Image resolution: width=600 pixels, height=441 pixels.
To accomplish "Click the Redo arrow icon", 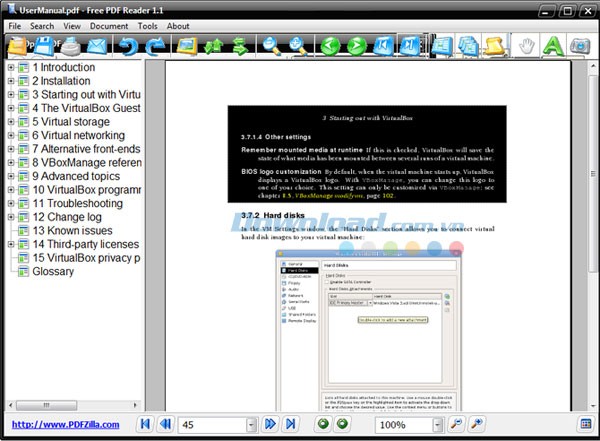I will [155, 46].
